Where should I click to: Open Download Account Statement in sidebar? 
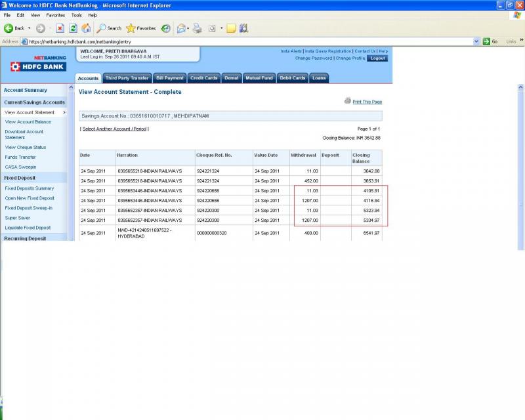click(x=24, y=135)
